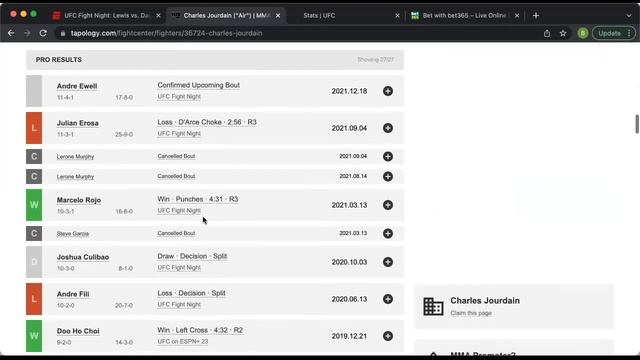The height and width of the screenshot is (360, 640).
Task: Click date 2021.12.18 in Andre Ewell row
Action: [349, 91]
